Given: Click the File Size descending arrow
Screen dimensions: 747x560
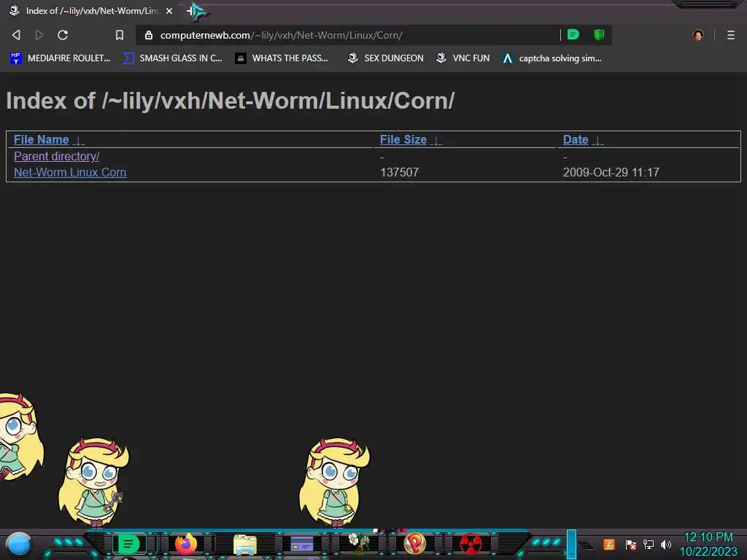Looking at the screenshot, I should 436,141.
